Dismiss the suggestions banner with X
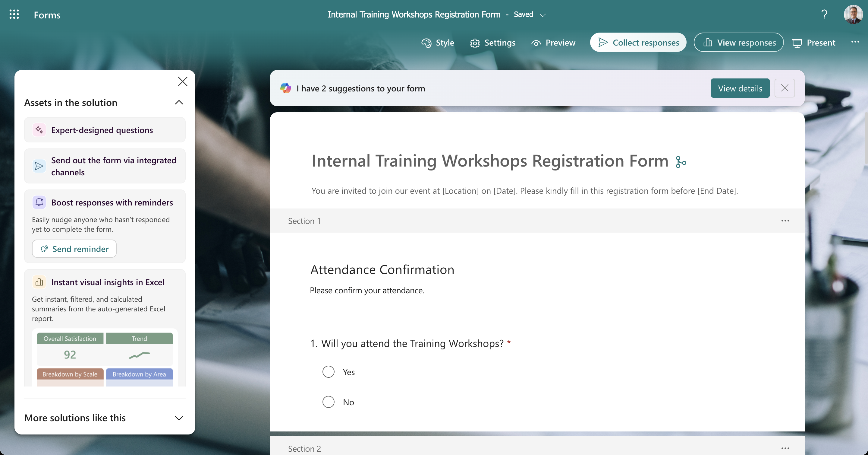868x455 pixels. tap(785, 88)
